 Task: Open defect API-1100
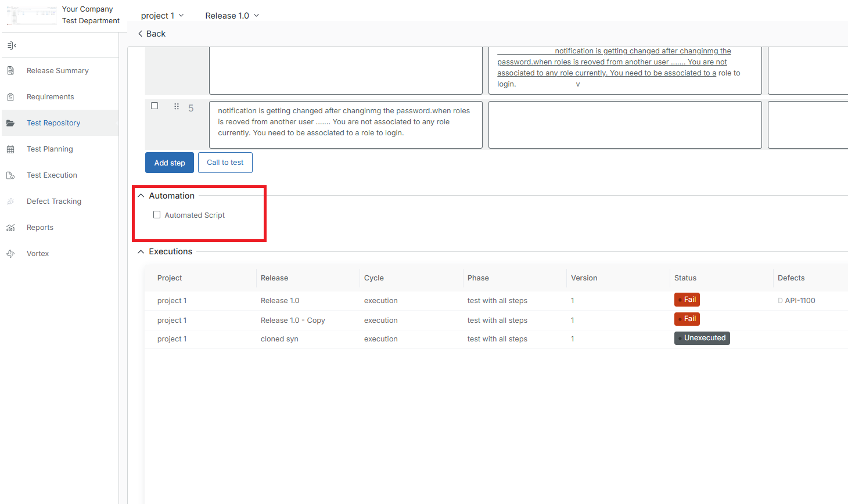pyautogui.click(x=802, y=300)
